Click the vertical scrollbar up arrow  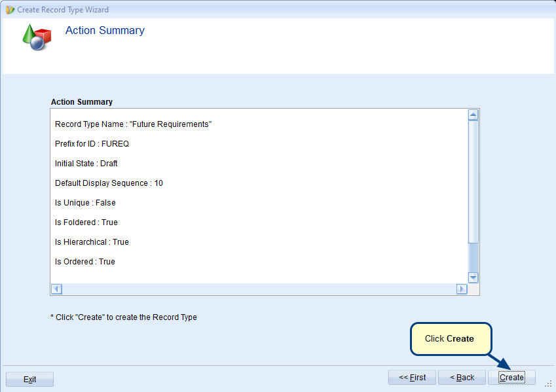coord(473,115)
